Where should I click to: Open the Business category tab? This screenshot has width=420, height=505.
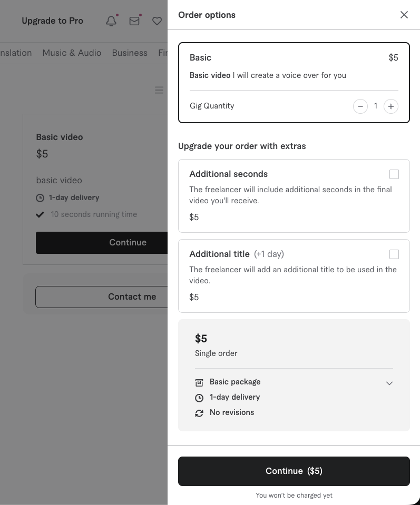pyautogui.click(x=130, y=53)
